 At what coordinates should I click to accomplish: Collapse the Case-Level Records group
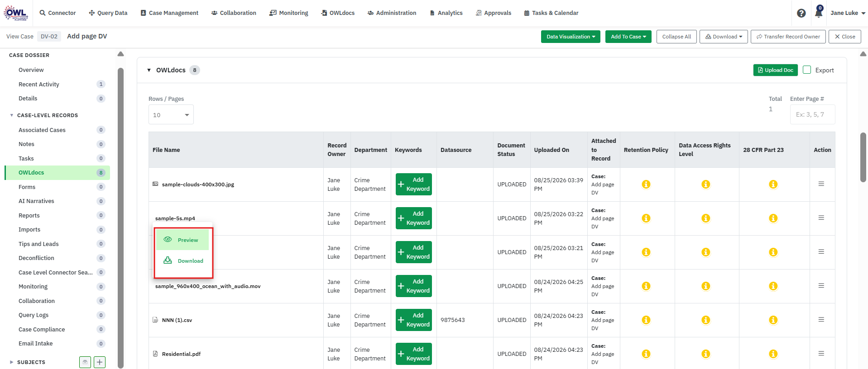point(12,115)
